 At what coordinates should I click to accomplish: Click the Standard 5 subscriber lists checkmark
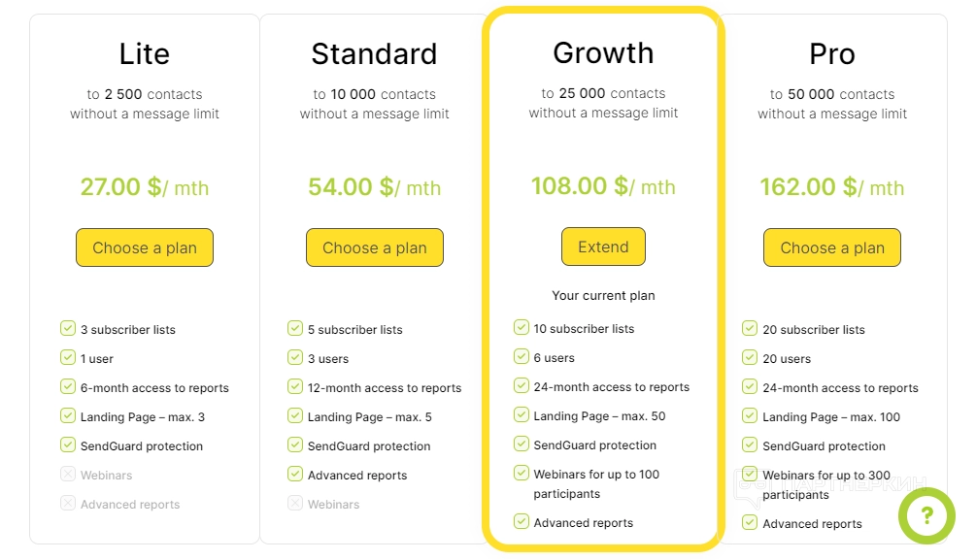point(295,329)
